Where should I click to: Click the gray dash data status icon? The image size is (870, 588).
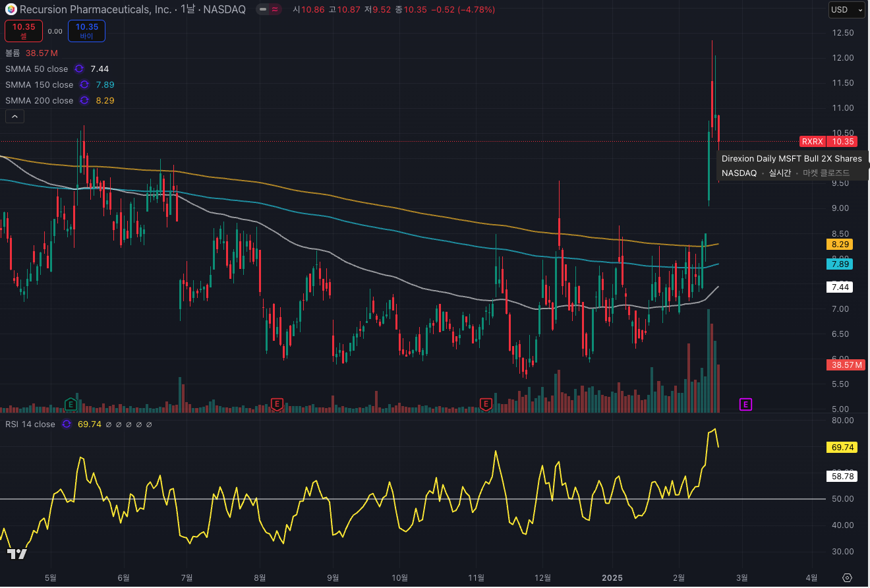click(263, 9)
